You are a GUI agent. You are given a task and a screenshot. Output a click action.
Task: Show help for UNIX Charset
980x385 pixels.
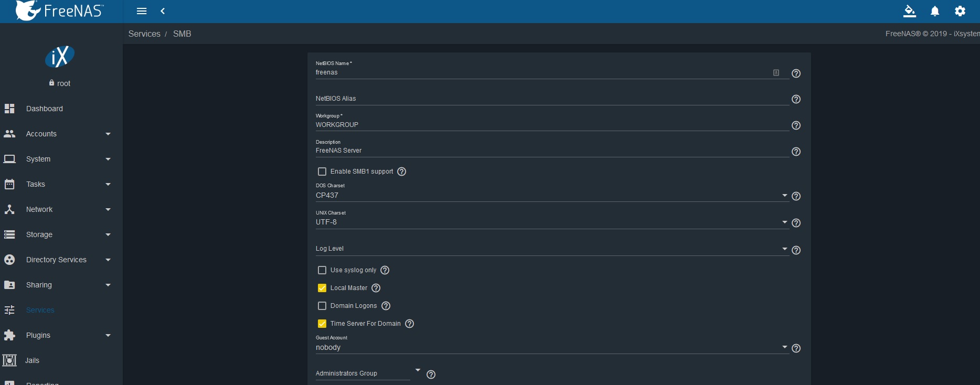pos(796,223)
